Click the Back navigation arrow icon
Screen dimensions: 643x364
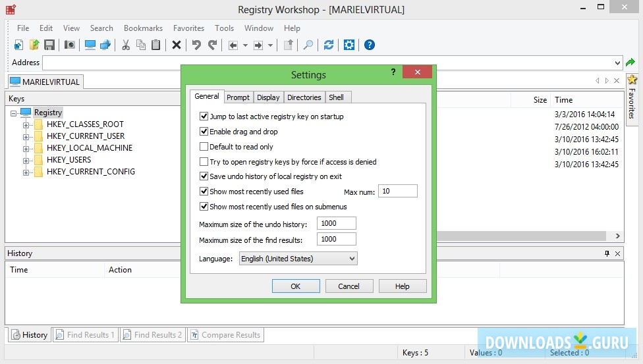pyautogui.click(x=233, y=45)
